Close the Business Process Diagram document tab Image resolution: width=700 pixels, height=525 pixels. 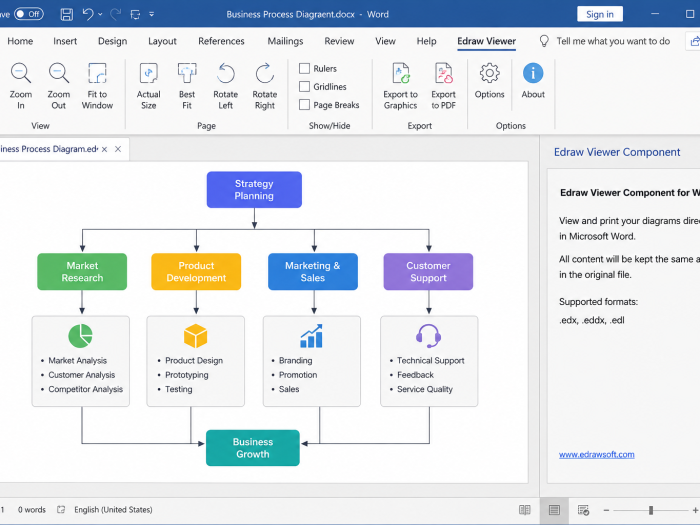pos(104,149)
